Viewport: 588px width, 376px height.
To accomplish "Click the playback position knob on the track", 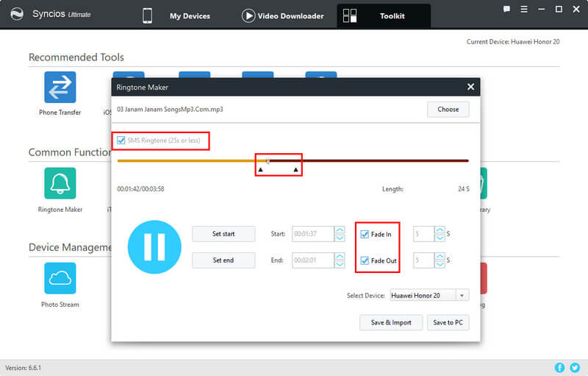I will (x=268, y=161).
